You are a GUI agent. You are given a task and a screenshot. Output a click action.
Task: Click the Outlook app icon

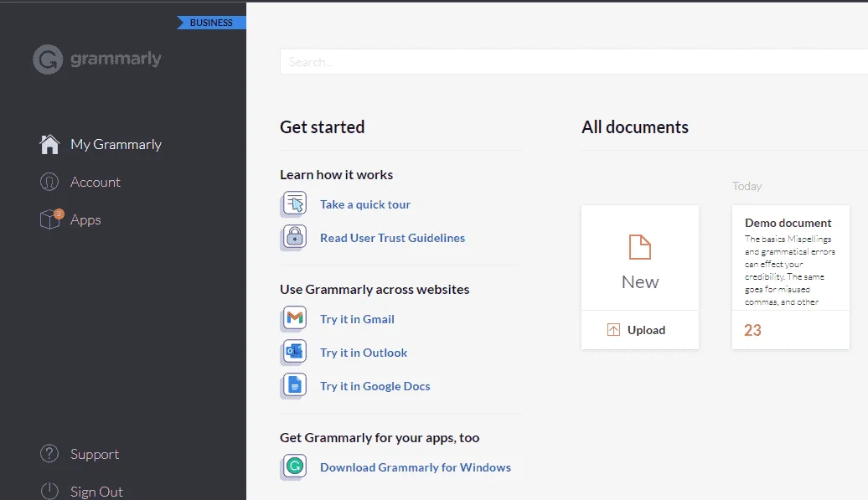tap(294, 353)
